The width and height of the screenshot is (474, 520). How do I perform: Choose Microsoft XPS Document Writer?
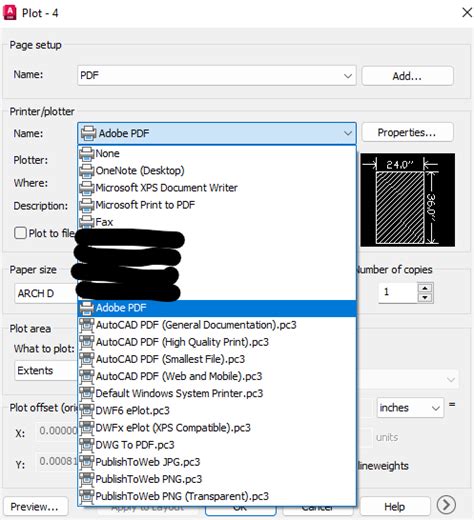(x=217, y=188)
